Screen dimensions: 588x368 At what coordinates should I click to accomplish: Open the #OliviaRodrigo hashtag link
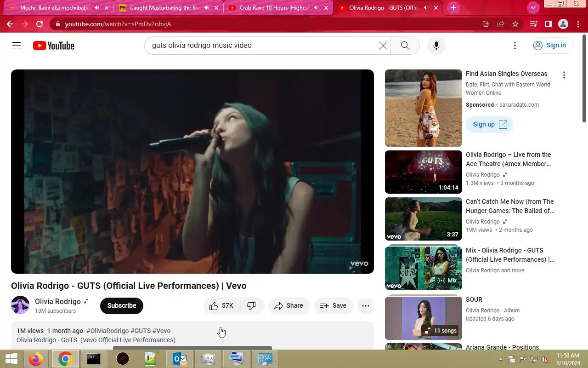(x=107, y=331)
